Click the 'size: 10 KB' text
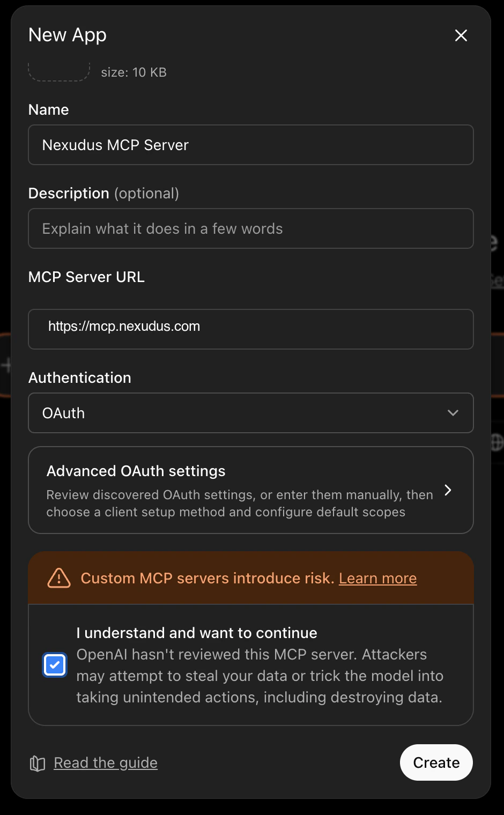Screen dimensions: 504x815 134,72
